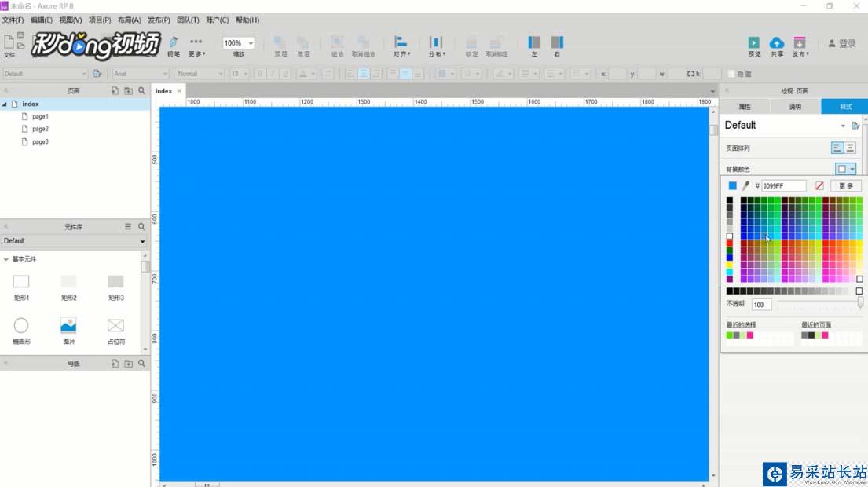Viewport: 868px width, 487px height.
Task: Open the widget style Default dropdown in the format bar
Action: pyautogui.click(x=44, y=74)
